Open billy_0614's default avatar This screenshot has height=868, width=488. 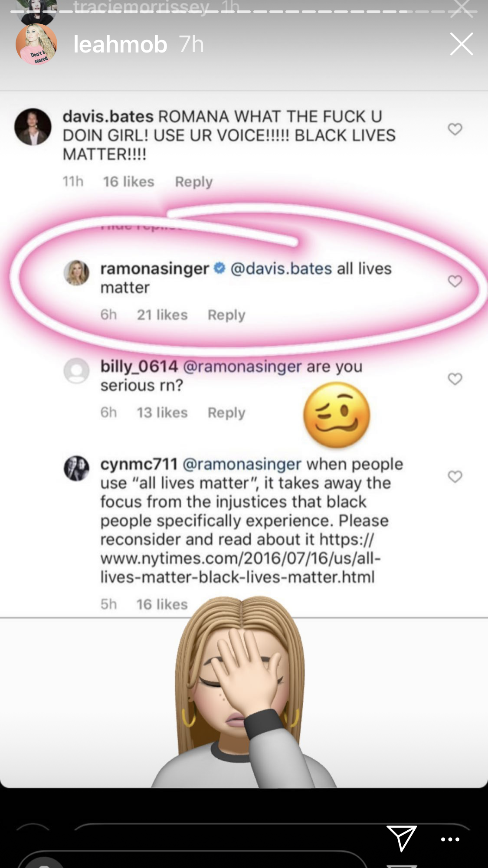coord(76,370)
